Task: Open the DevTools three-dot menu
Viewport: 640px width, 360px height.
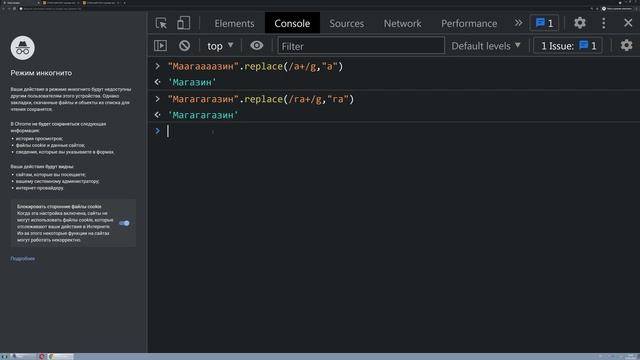Action: [604, 23]
